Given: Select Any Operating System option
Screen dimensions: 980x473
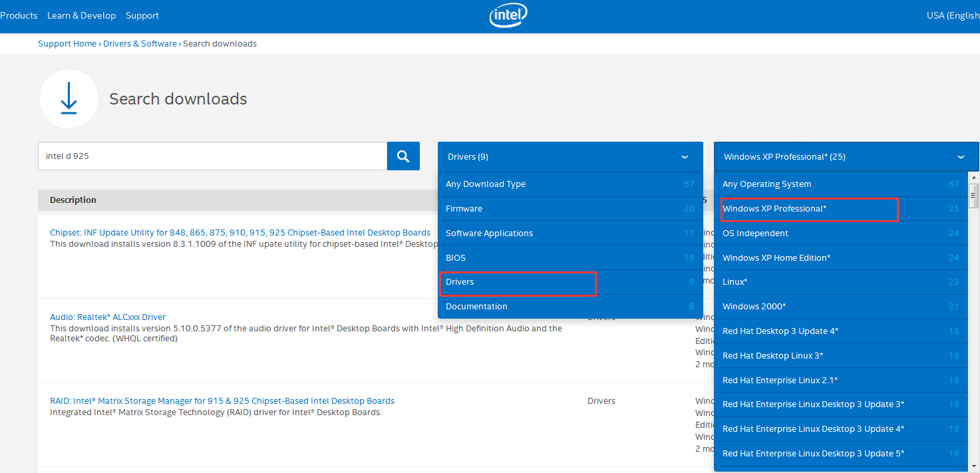Looking at the screenshot, I should tap(841, 184).
